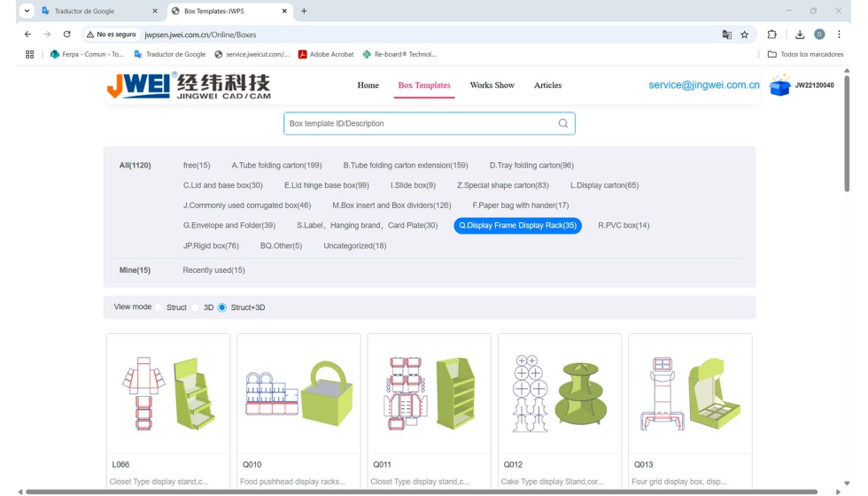This screenshot has width=868, height=496.
Task: Click the Not secure site info icon
Action: 112,35
